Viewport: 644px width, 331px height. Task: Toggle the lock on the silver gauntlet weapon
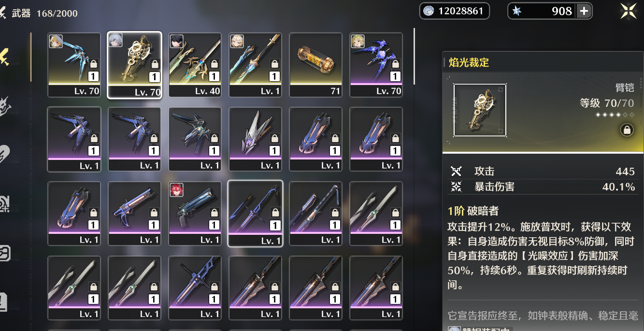click(x=274, y=139)
